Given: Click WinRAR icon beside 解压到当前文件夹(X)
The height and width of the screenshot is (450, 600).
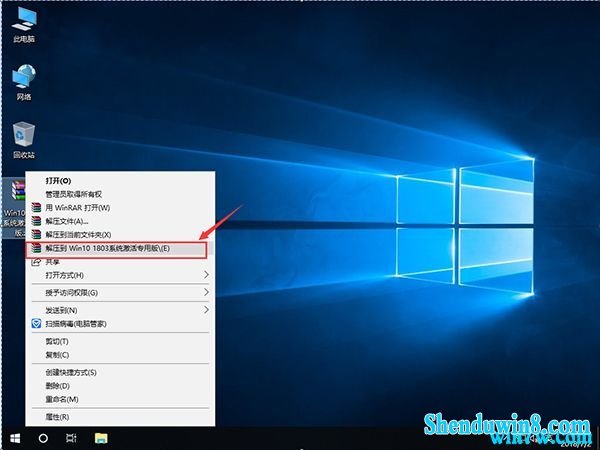Looking at the screenshot, I should [36, 235].
